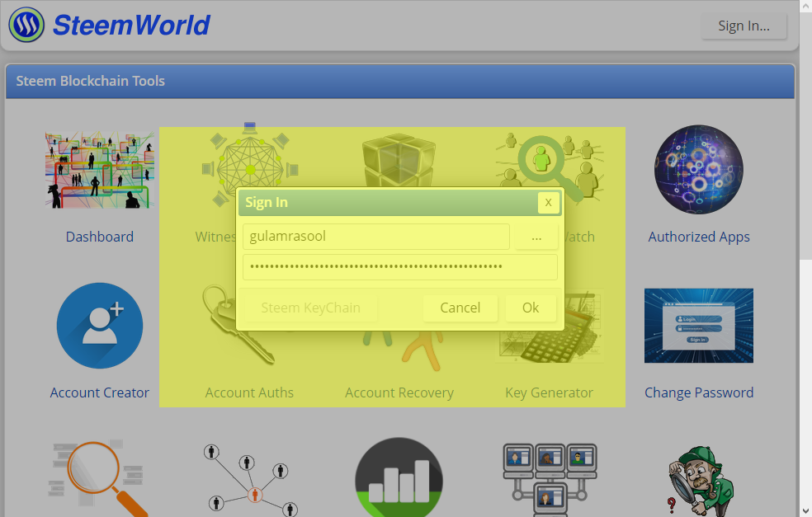Open the Account Creator icon
This screenshot has height=517, width=812.
[x=99, y=326]
